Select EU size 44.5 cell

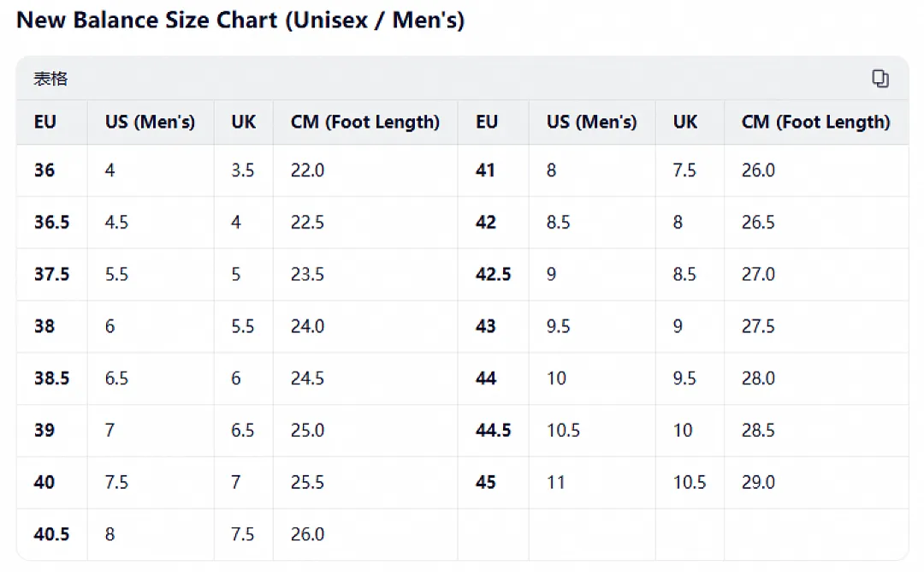pos(494,431)
